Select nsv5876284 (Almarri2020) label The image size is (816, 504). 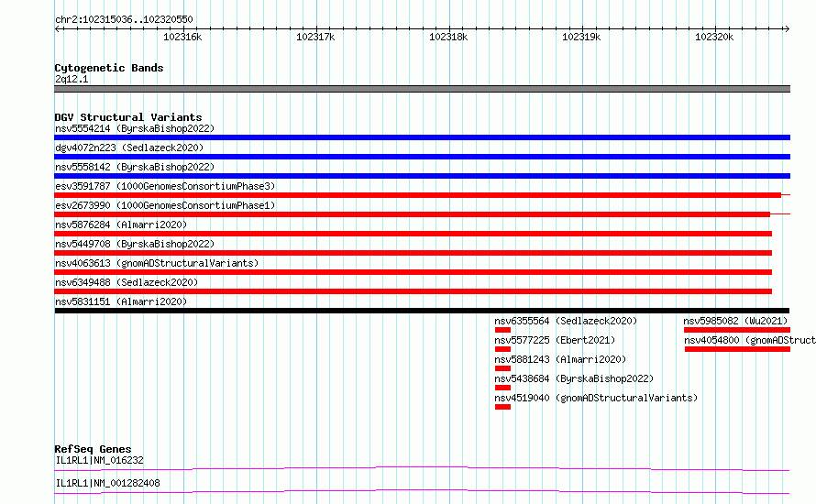coord(121,225)
